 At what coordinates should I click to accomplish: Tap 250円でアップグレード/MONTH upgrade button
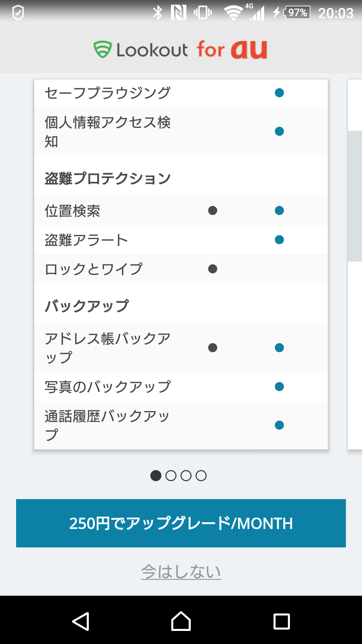181,523
